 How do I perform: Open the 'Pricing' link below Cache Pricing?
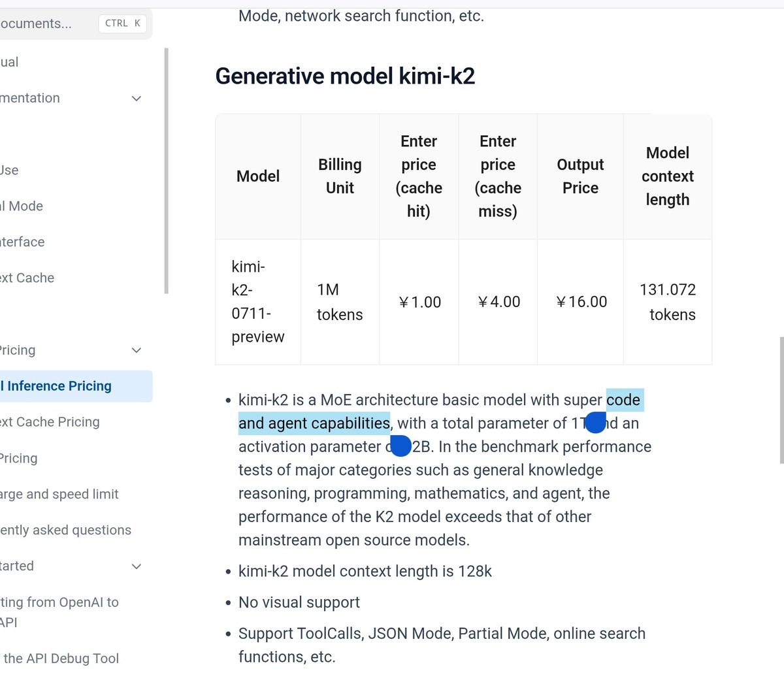[x=18, y=459]
